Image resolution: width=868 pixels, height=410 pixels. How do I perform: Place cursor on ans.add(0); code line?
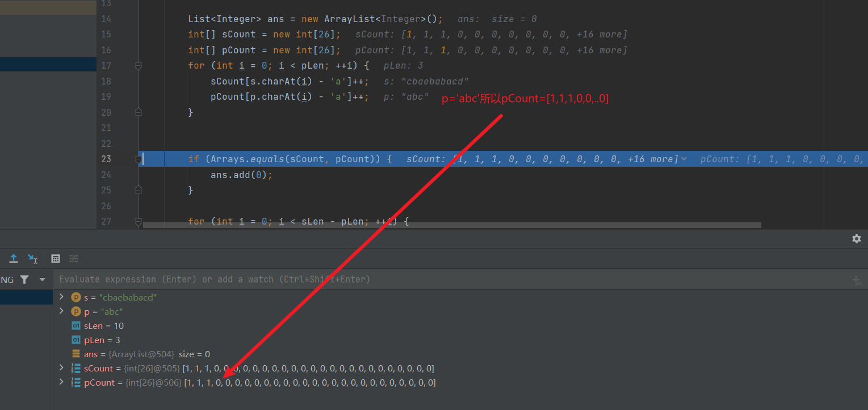click(241, 175)
